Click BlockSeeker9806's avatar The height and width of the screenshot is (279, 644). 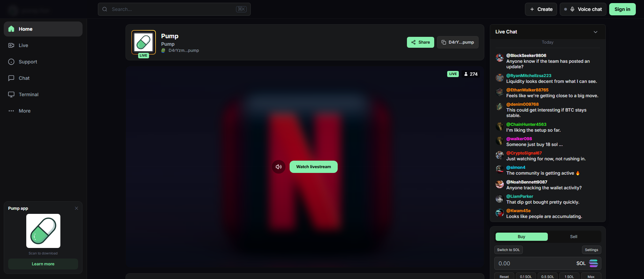tap(500, 58)
